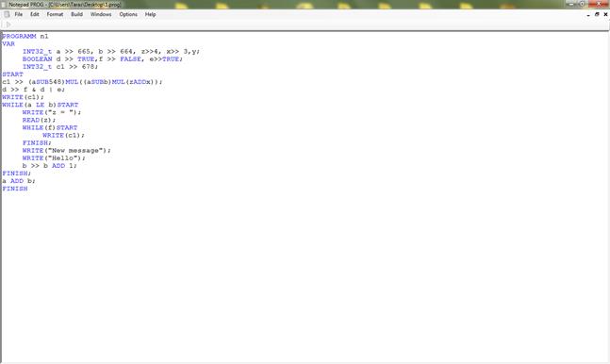Open the Build menu
This screenshot has height=364, width=610.
tap(76, 14)
